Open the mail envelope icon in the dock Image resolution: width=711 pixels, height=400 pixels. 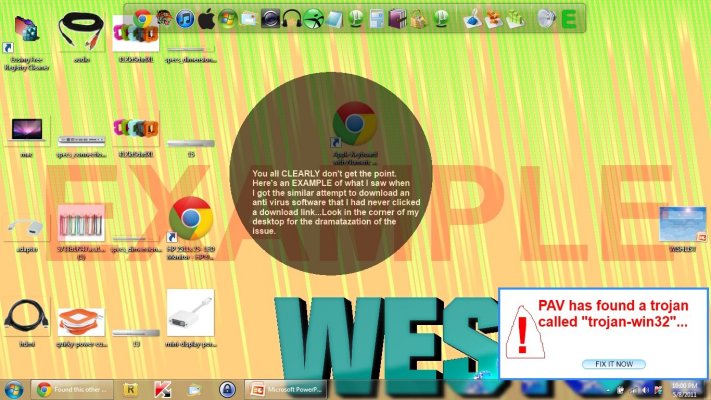(x=249, y=20)
